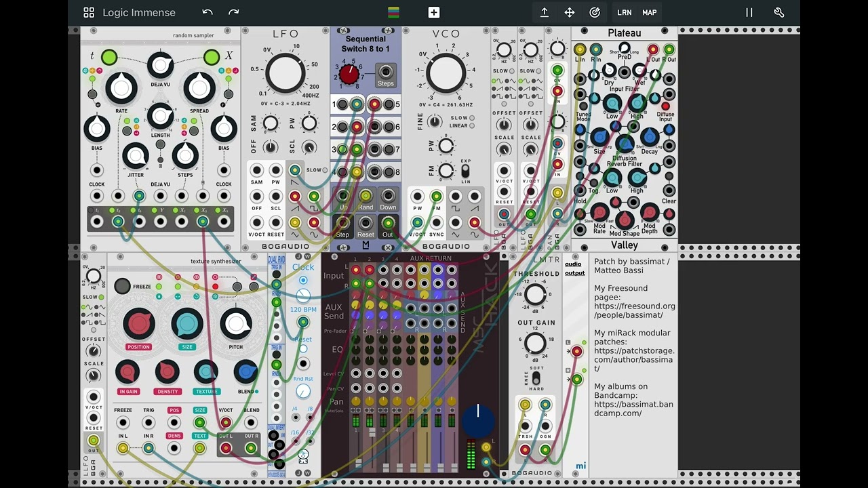Screen dimensions: 868x488
Task: Undo the last patch edit
Action: click(x=208, y=12)
